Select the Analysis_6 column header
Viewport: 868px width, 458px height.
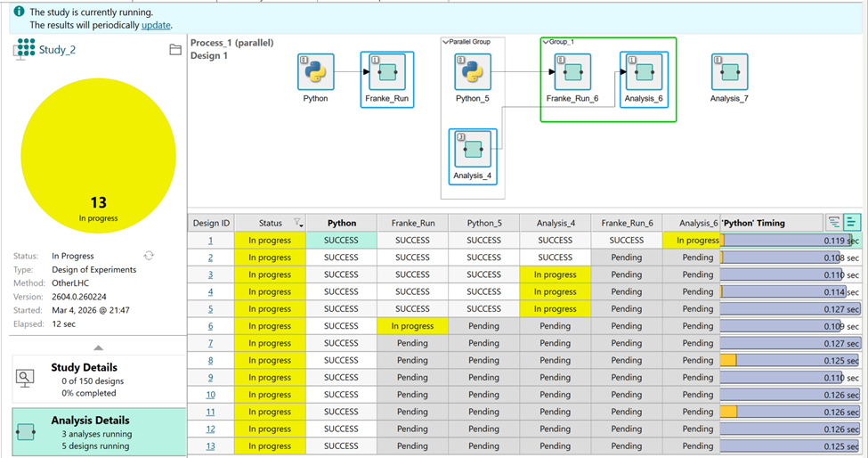[692, 223]
